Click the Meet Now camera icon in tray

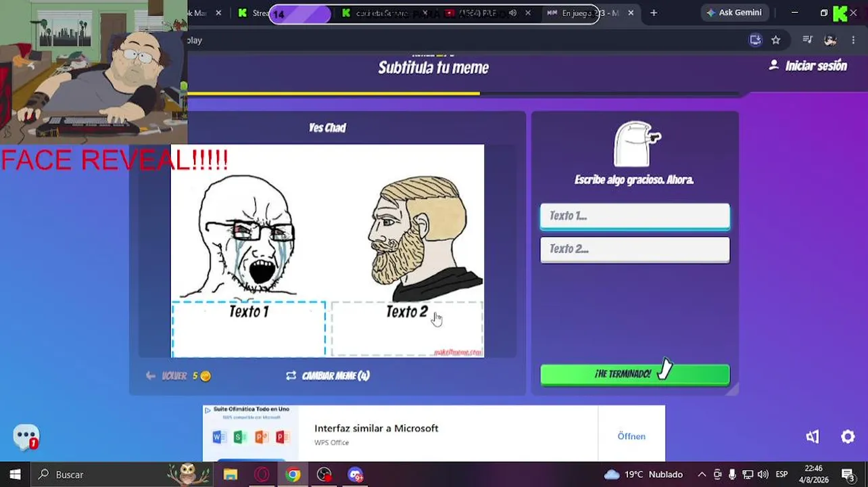click(717, 474)
